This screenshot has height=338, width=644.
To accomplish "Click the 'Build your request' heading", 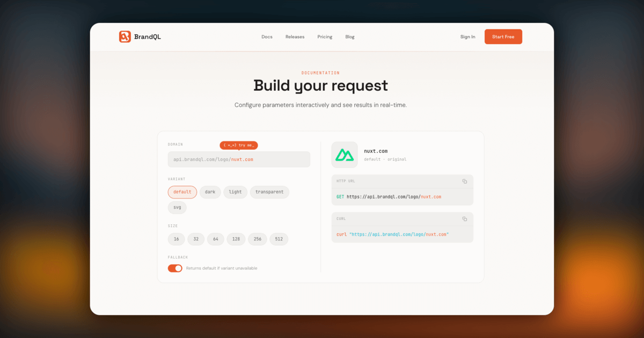I will [321, 85].
